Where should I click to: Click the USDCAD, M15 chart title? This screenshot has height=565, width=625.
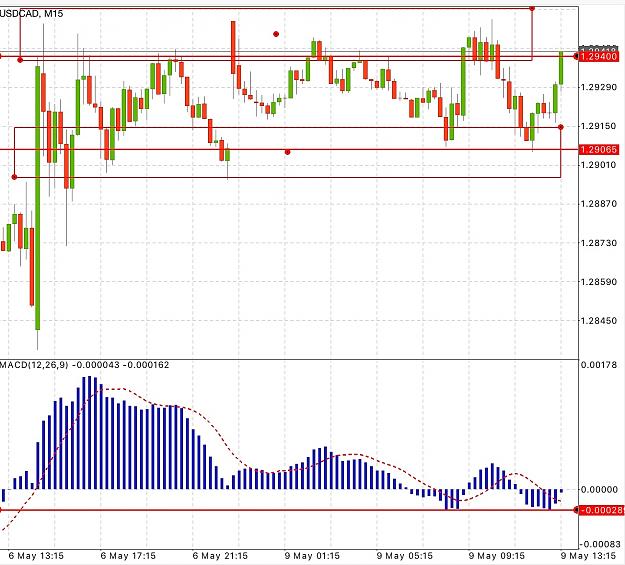pos(31,14)
